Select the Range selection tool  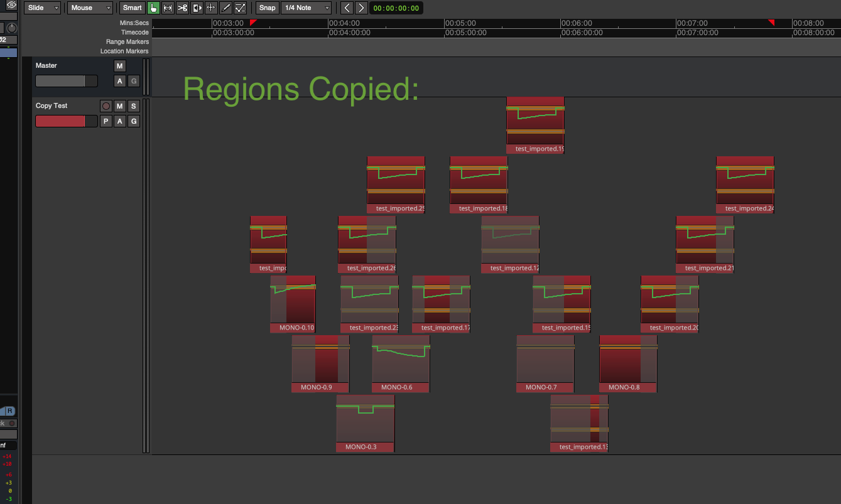click(x=168, y=8)
